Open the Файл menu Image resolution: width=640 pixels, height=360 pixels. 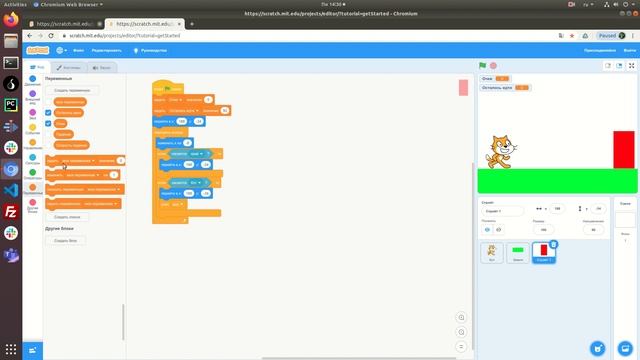coord(78,50)
